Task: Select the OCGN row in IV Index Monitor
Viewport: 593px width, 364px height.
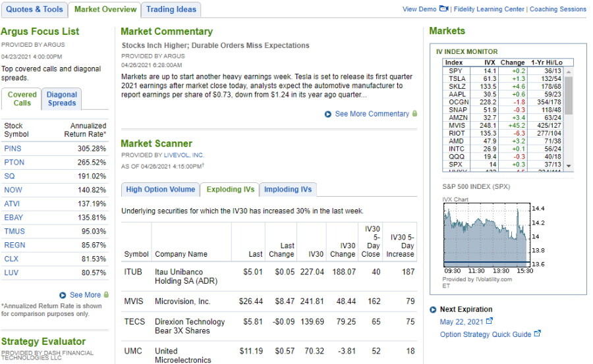Action: [503, 102]
